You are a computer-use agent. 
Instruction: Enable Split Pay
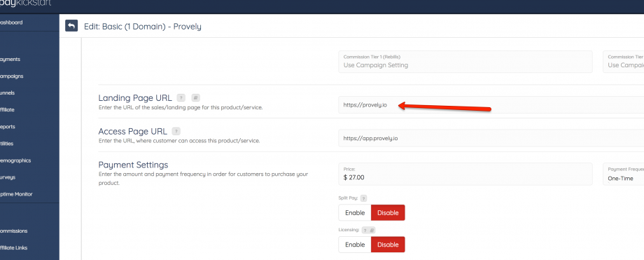[355, 212]
